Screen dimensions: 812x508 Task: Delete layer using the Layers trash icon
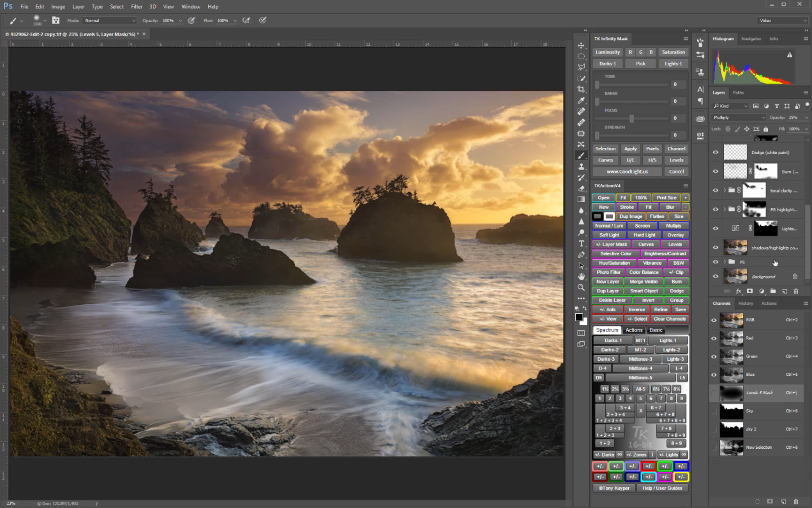coord(796,291)
